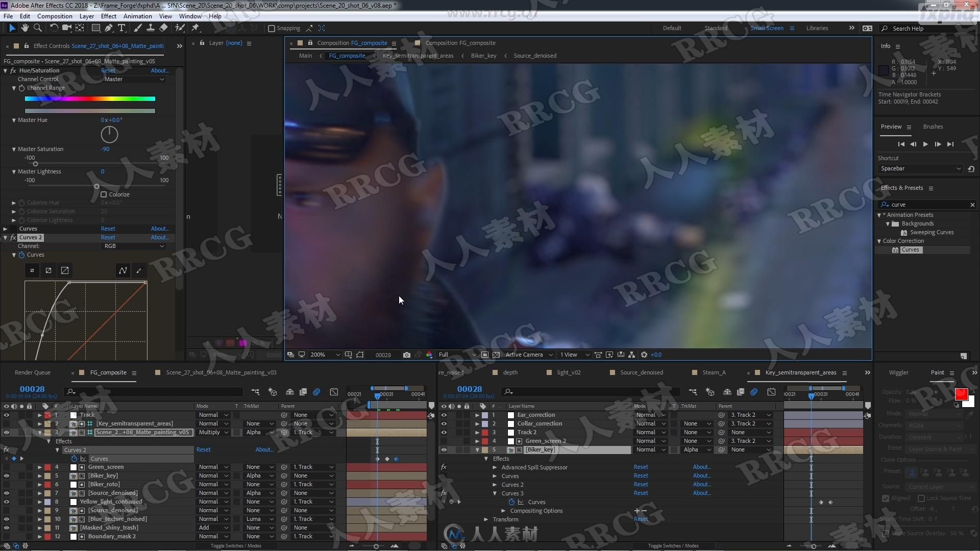Select the Roto Brush tool
The width and height of the screenshot is (980, 551).
point(180,28)
